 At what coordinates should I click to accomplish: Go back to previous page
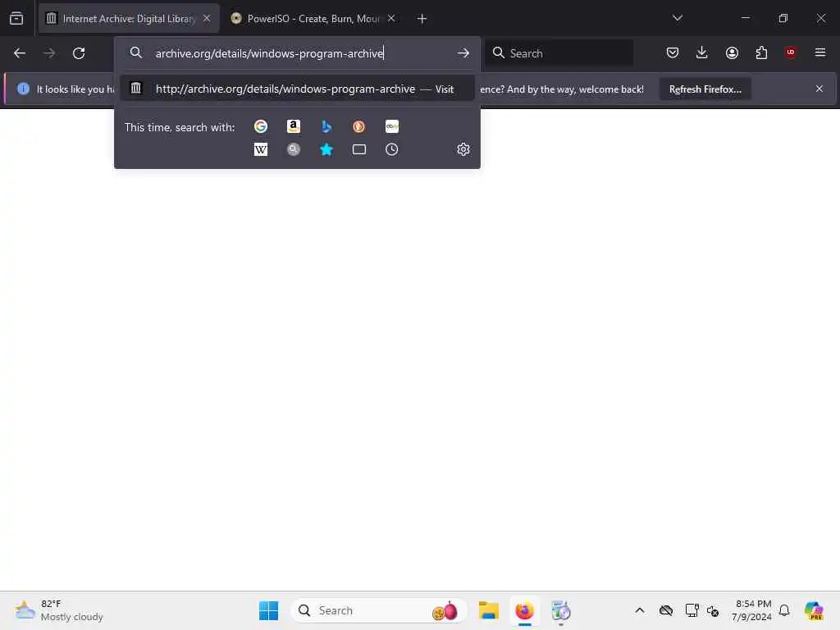(x=20, y=53)
